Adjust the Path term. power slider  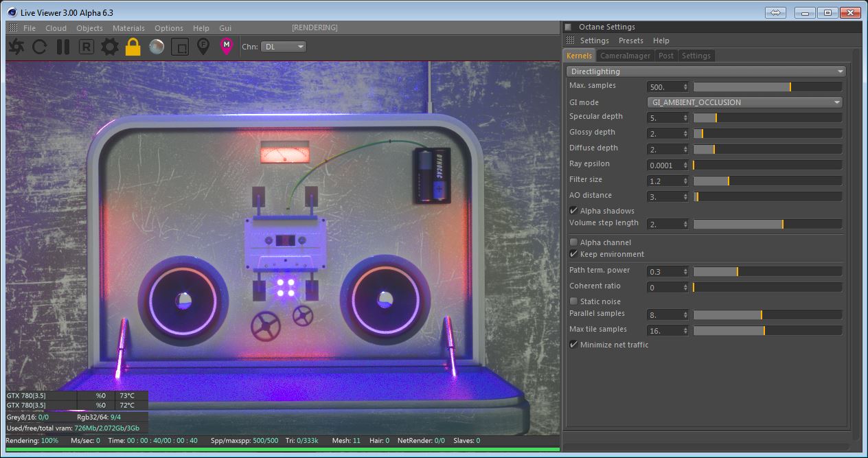click(x=768, y=271)
